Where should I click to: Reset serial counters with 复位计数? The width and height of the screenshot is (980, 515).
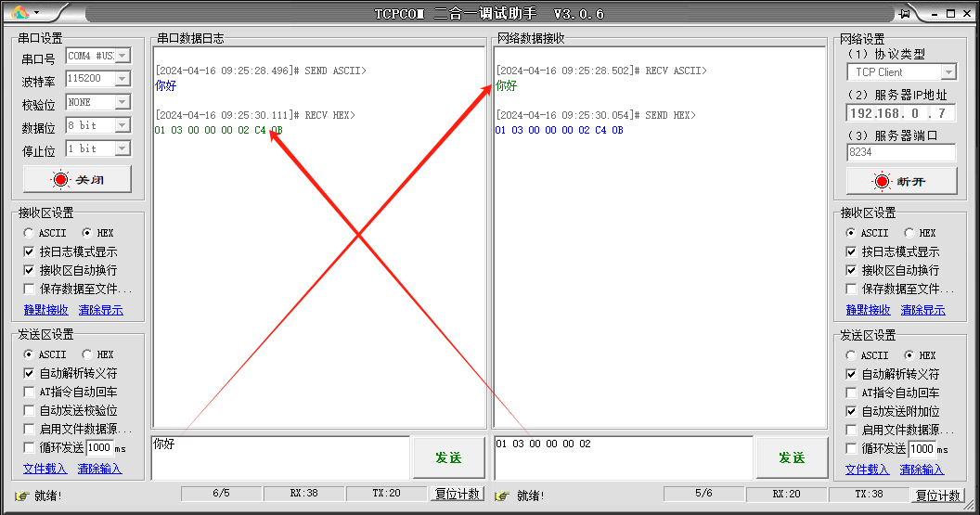[458, 494]
